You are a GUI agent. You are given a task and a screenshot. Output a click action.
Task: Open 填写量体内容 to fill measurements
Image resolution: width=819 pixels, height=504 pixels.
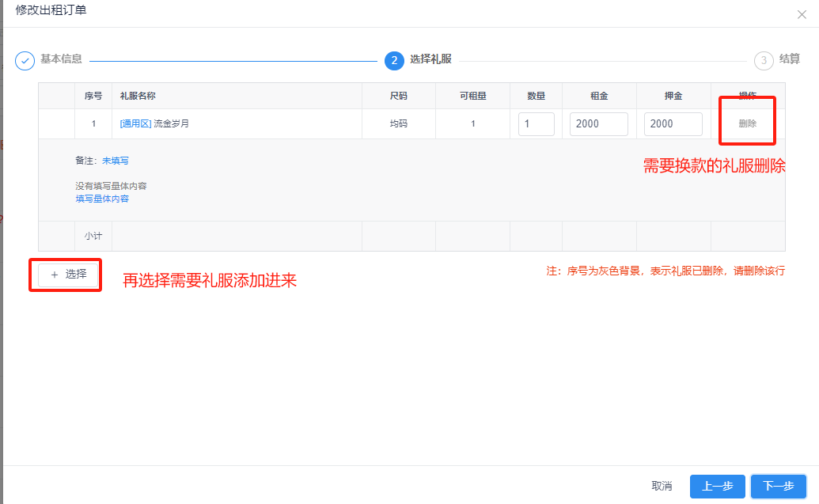coord(101,199)
